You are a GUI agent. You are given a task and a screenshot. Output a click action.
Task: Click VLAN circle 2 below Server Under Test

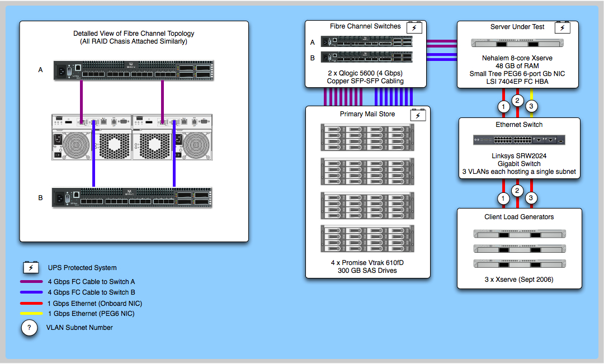coord(518,101)
